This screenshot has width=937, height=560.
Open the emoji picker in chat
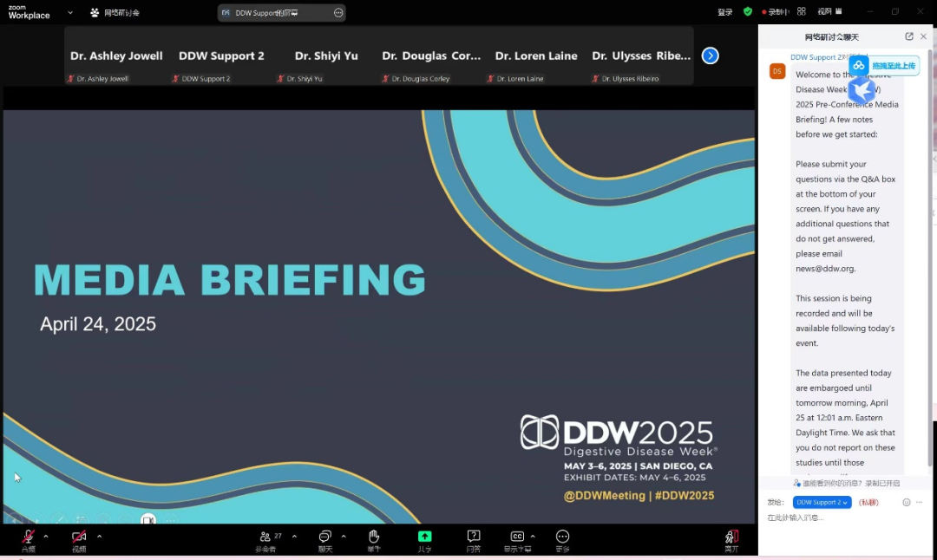(906, 502)
